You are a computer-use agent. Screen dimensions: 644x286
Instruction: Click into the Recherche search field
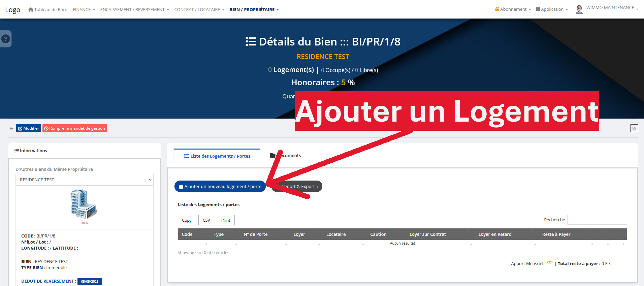point(597,220)
